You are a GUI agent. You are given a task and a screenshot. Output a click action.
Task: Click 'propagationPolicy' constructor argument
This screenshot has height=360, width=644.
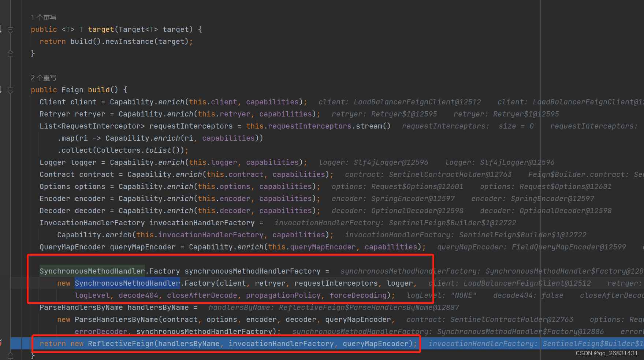coord(283,295)
